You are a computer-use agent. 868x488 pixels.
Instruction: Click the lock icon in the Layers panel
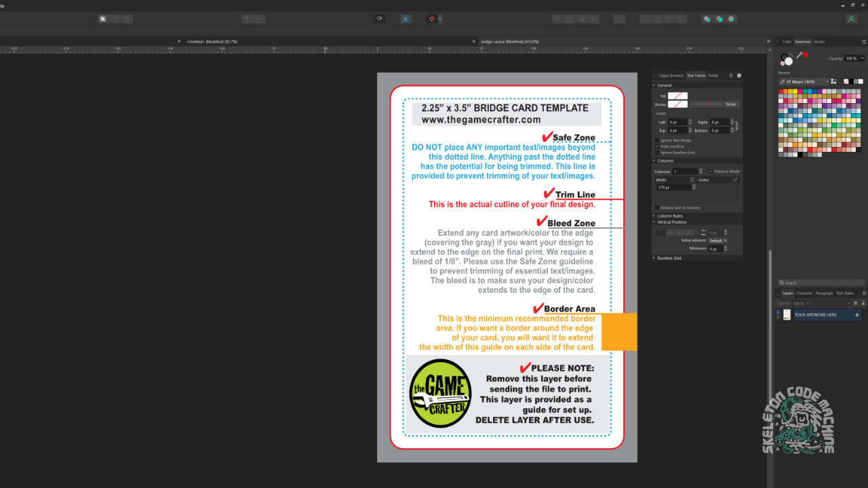tap(863, 303)
